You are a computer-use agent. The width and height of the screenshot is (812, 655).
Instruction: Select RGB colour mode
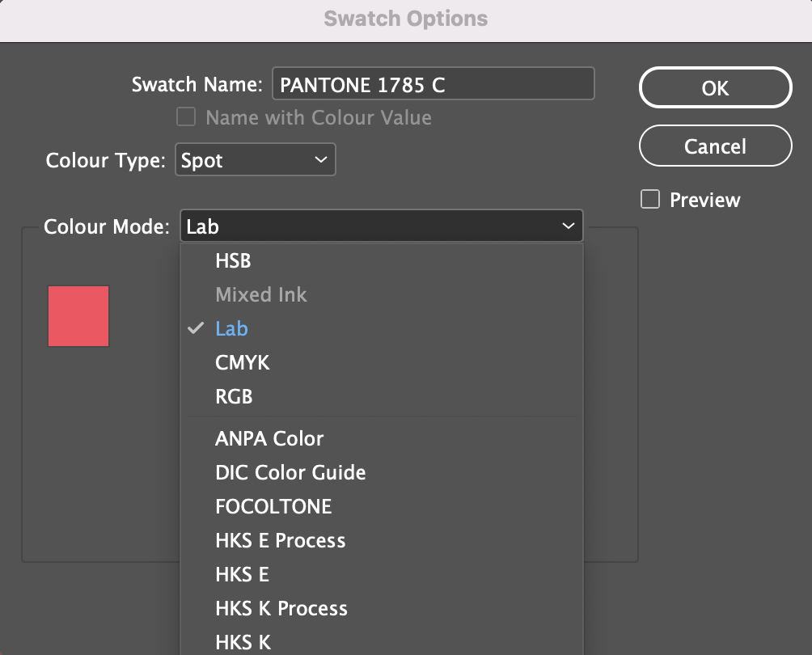(x=234, y=396)
